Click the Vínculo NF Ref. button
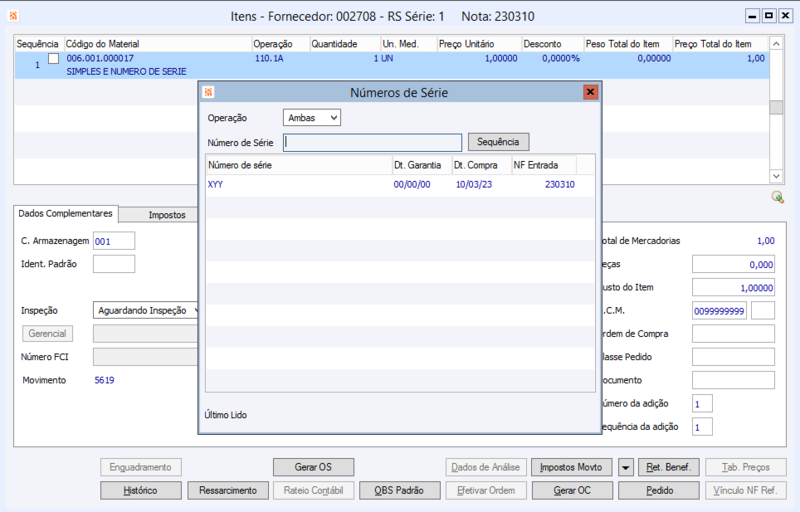This screenshot has height=512, width=800. coord(745,491)
